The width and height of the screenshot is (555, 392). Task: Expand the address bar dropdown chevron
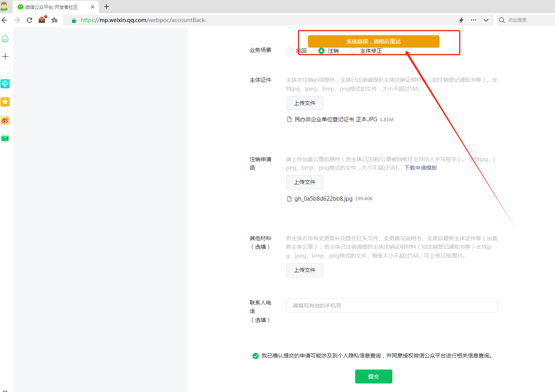tap(486, 20)
